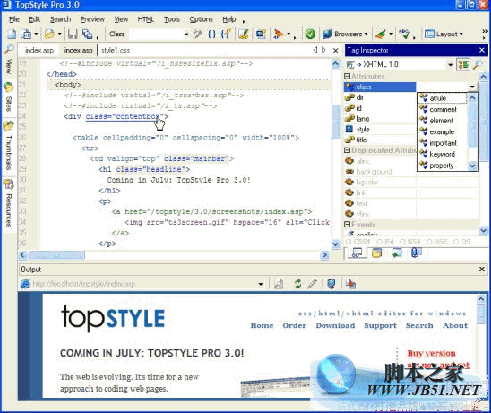Open the Output URL address dropdown
491x413 pixels.
(261, 284)
